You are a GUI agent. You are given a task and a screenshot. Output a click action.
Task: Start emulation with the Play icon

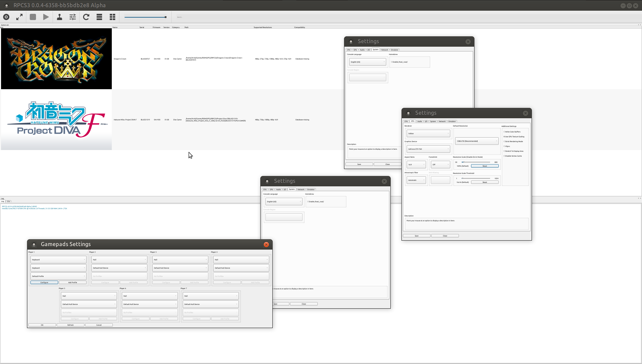pos(46,17)
